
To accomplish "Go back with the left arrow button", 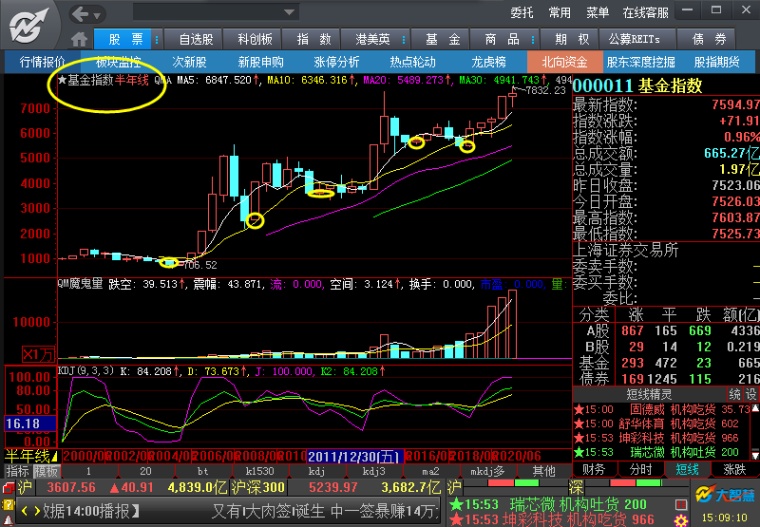I will (x=81, y=15).
